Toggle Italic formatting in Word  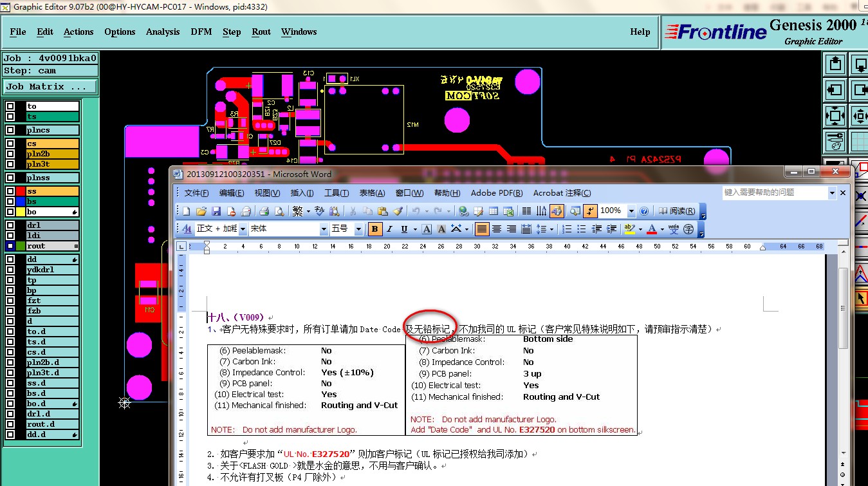(x=389, y=229)
